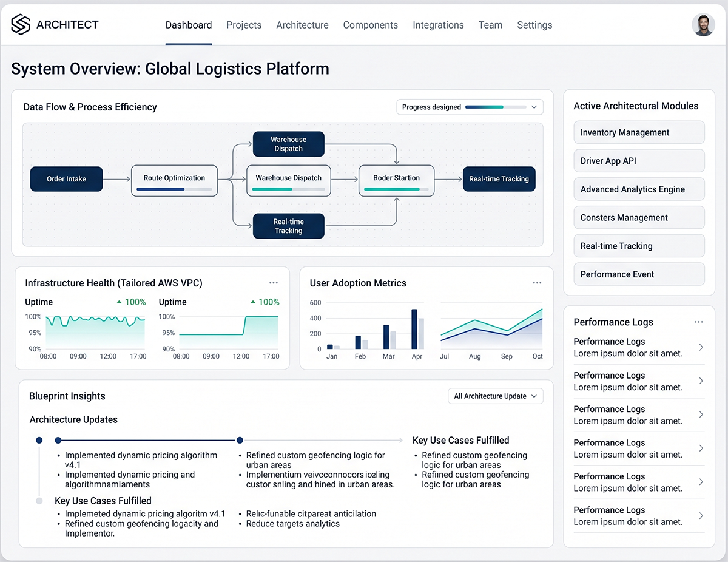Image resolution: width=728 pixels, height=562 pixels.
Task: Click the Architect logo icon
Action: pyautogui.click(x=21, y=25)
